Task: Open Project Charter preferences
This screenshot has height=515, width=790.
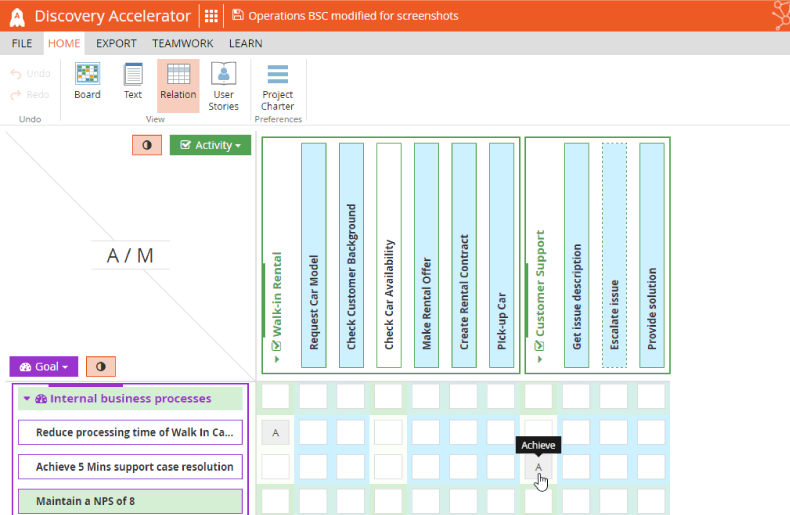Action: pyautogui.click(x=278, y=85)
